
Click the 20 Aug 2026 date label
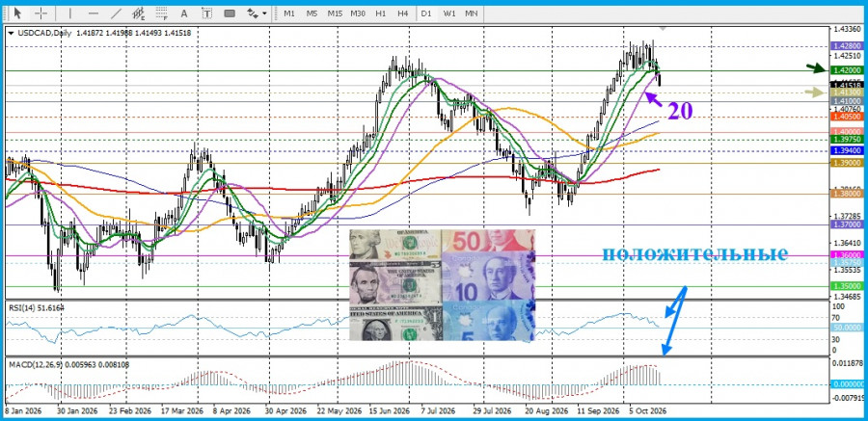547,411
